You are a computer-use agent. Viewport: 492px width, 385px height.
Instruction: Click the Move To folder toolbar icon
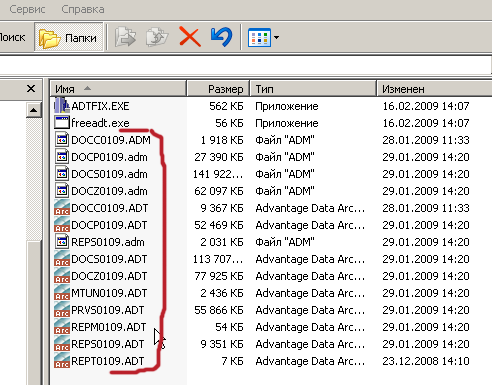[125, 37]
